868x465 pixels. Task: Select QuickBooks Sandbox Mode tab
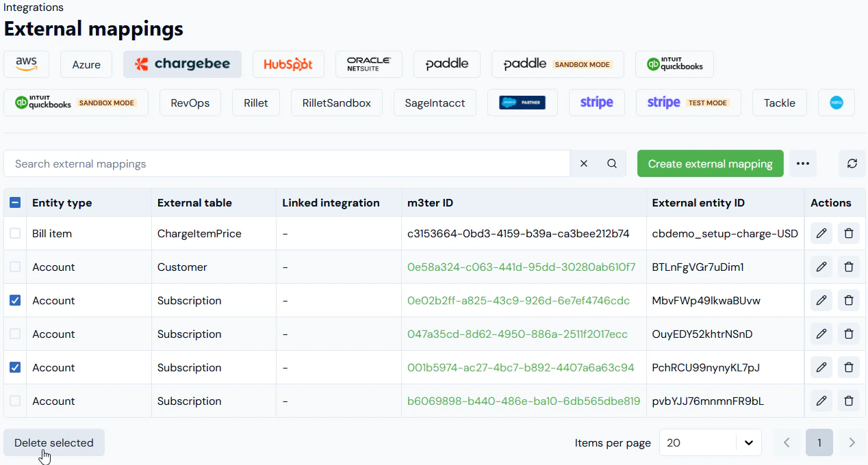tap(76, 103)
